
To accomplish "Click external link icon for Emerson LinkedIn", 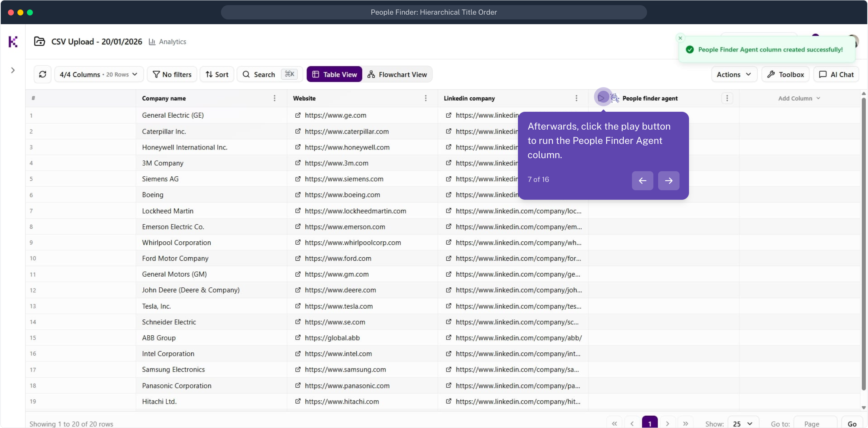I will pos(449,227).
